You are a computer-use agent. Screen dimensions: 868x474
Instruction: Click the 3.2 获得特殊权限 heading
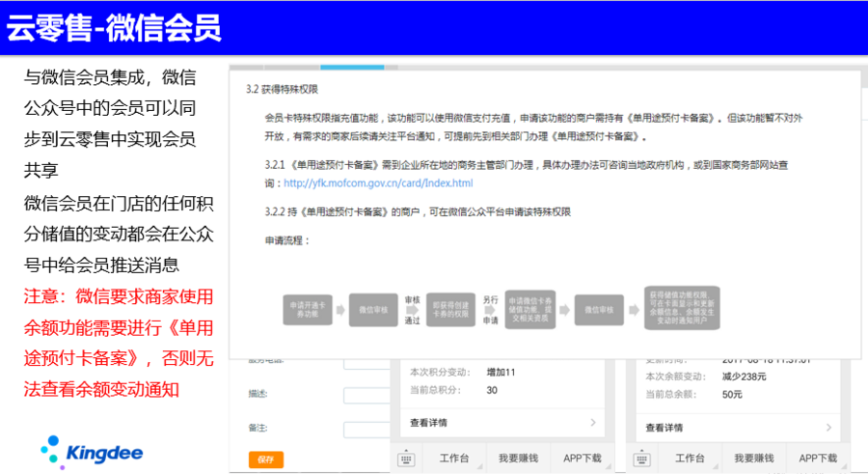click(x=282, y=89)
